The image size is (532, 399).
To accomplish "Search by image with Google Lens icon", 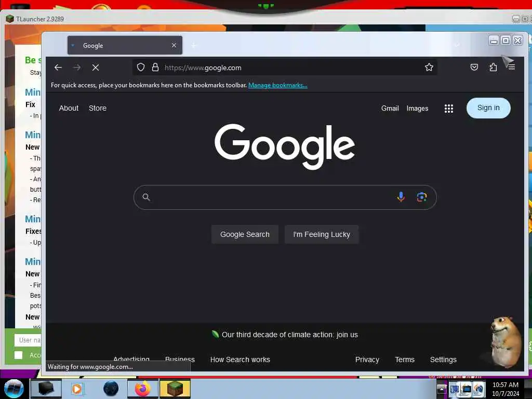I will [421, 197].
